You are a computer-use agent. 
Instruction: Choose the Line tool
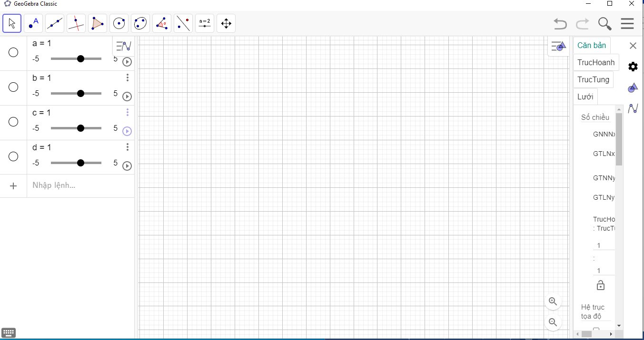[55, 23]
